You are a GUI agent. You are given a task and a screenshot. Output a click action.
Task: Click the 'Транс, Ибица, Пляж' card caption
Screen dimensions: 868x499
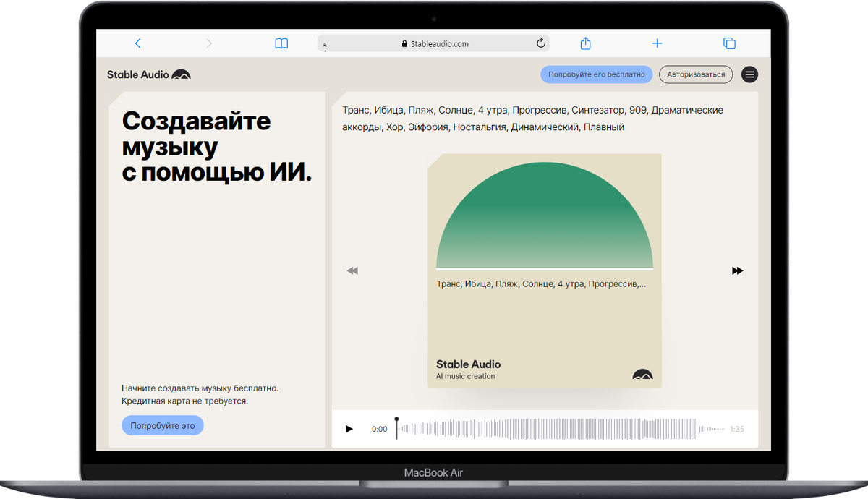[542, 284]
